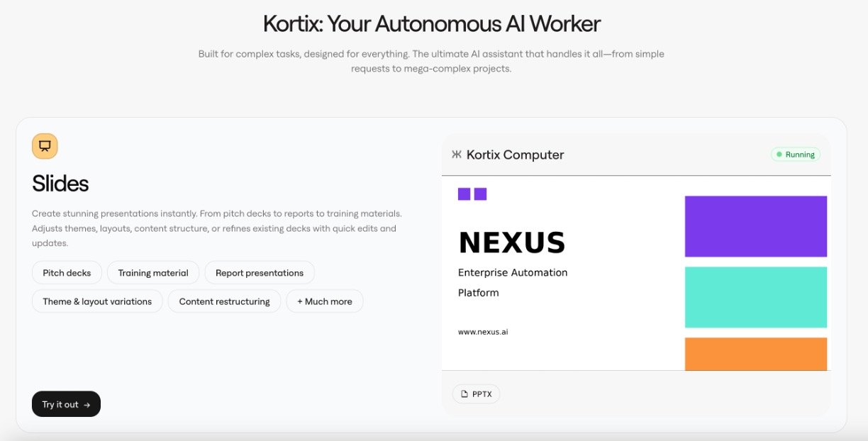868x441 pixels.
Task: Click the green dot in Running badge
Action: coord(779,155)
